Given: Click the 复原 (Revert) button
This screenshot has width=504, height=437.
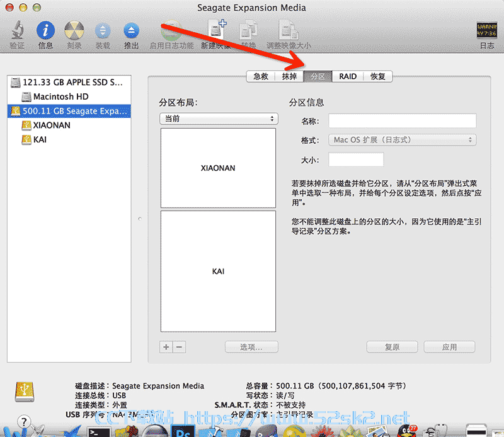Looking at the screenshot, I should point(392,347).
